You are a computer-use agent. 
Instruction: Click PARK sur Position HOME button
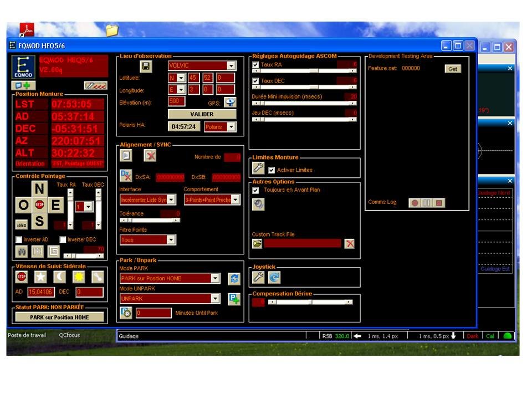[59, 317]
